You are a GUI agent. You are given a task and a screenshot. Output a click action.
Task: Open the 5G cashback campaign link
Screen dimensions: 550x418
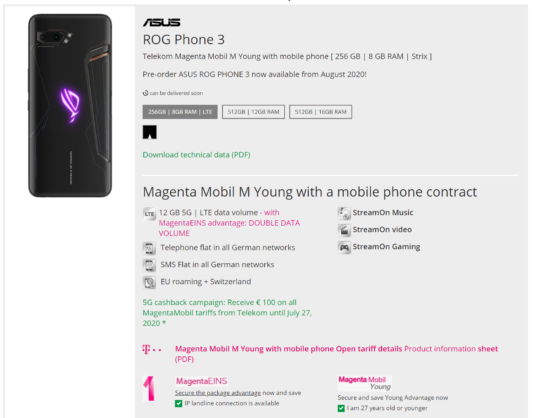coord(227,313)
